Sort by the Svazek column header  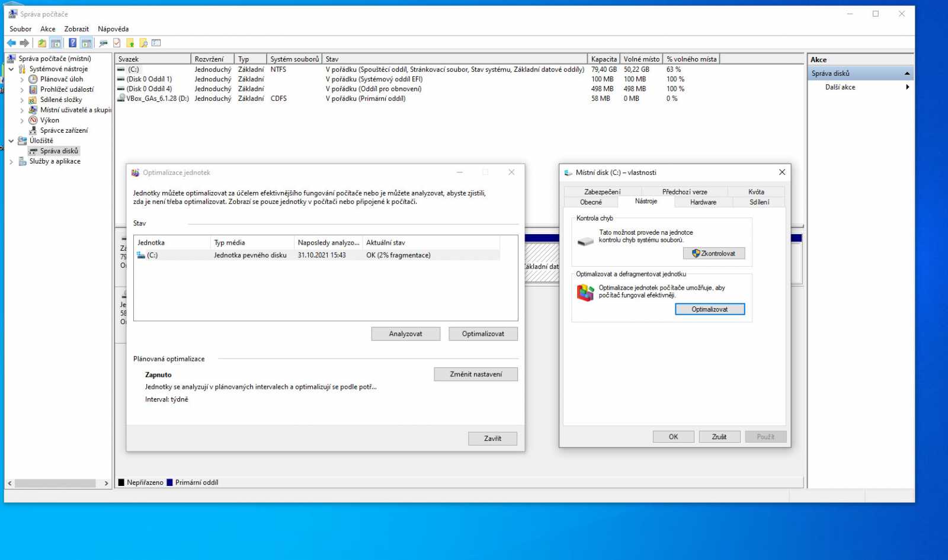tap(153, 59)
